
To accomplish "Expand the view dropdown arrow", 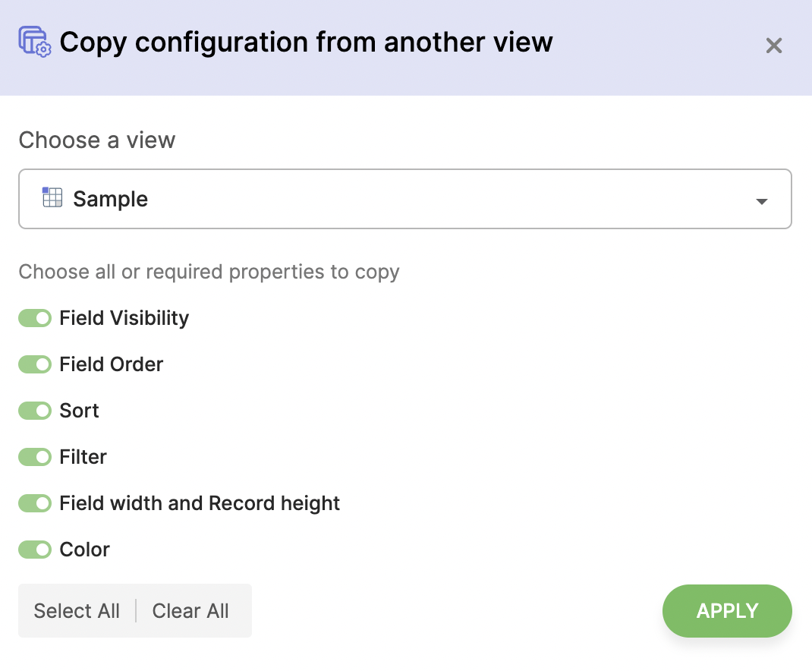I will (762, 201).
